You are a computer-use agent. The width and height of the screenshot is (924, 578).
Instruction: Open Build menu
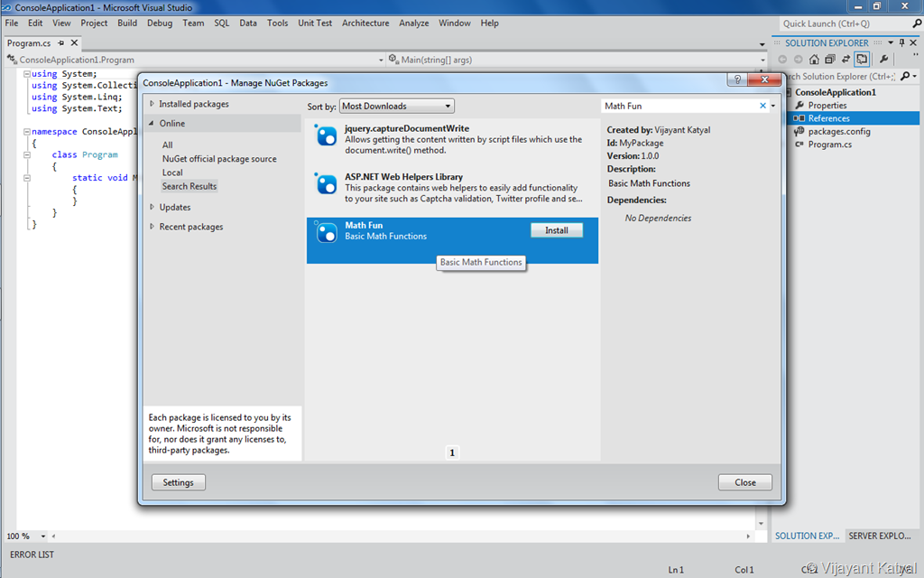127,23
